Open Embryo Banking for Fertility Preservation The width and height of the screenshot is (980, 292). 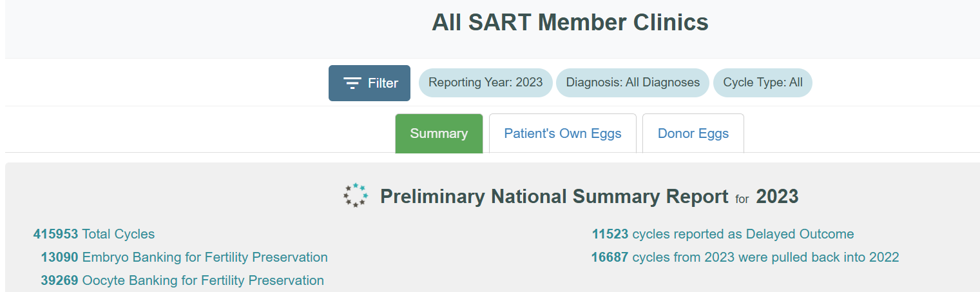(205, 257)
